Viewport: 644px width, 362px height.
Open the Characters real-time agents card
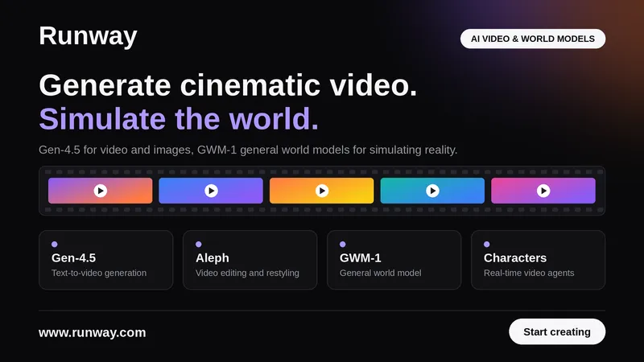pos(538,260)
